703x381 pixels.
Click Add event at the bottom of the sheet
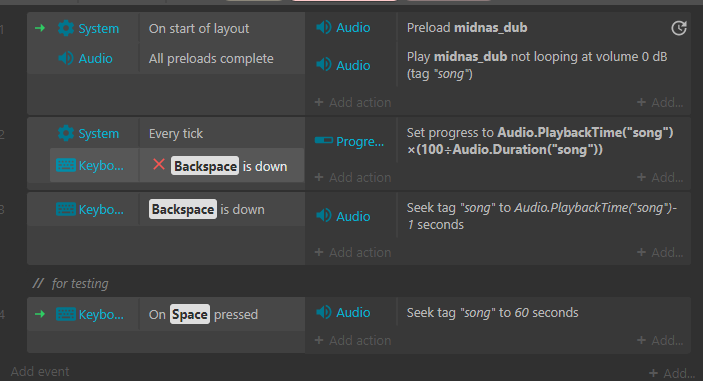click(x=40, y=372)
